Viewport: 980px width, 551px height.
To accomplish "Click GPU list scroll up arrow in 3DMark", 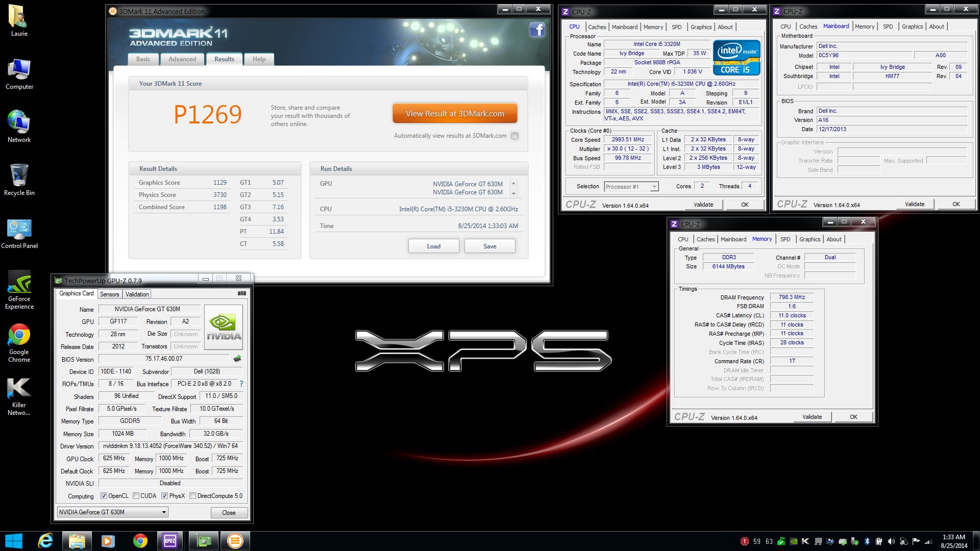I will 513,183.
